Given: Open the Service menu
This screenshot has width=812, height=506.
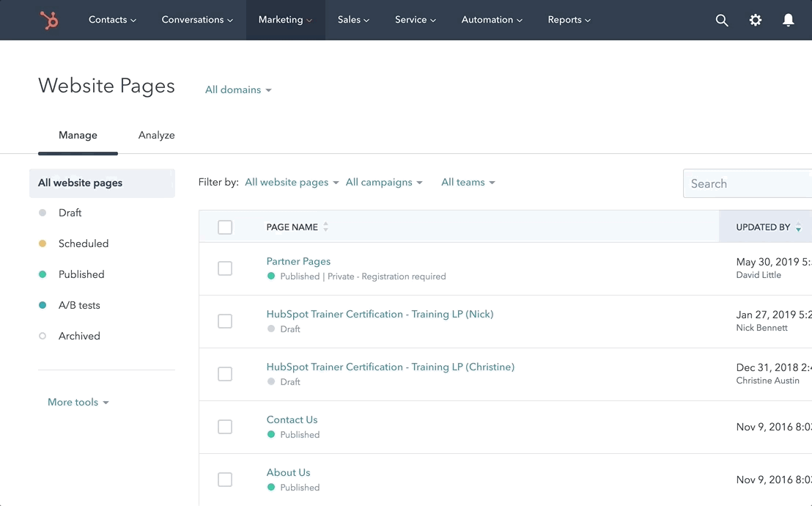Looking at the screenshot, I should coord(416,20).
